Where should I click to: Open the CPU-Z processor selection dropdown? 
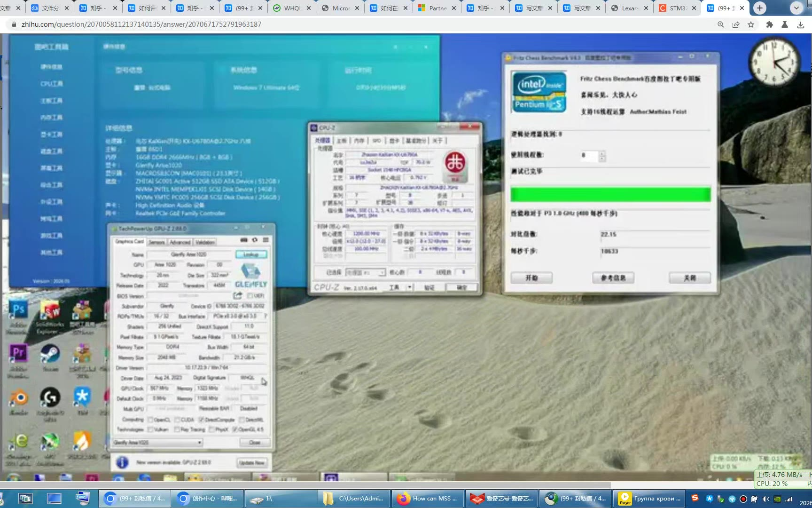(x=366, y=272)
